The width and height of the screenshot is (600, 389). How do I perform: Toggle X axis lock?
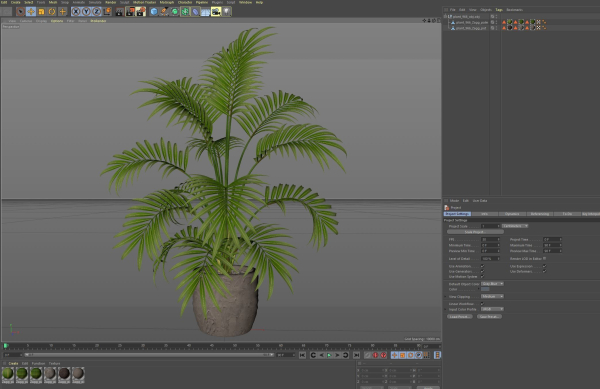76,12
